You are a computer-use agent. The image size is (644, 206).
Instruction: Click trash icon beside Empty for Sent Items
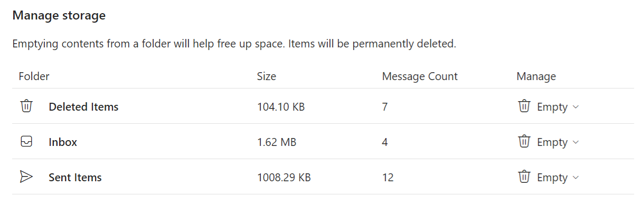point(524,177)
